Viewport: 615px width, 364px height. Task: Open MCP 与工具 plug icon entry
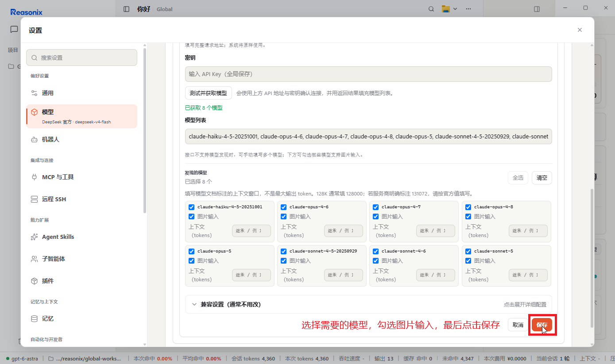(82, 177)
